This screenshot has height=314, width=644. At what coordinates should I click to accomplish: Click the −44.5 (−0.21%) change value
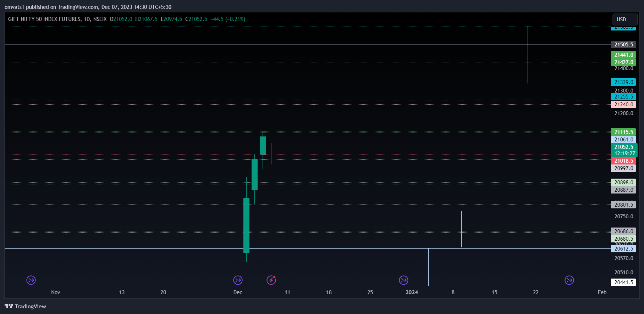pos(228,19)
